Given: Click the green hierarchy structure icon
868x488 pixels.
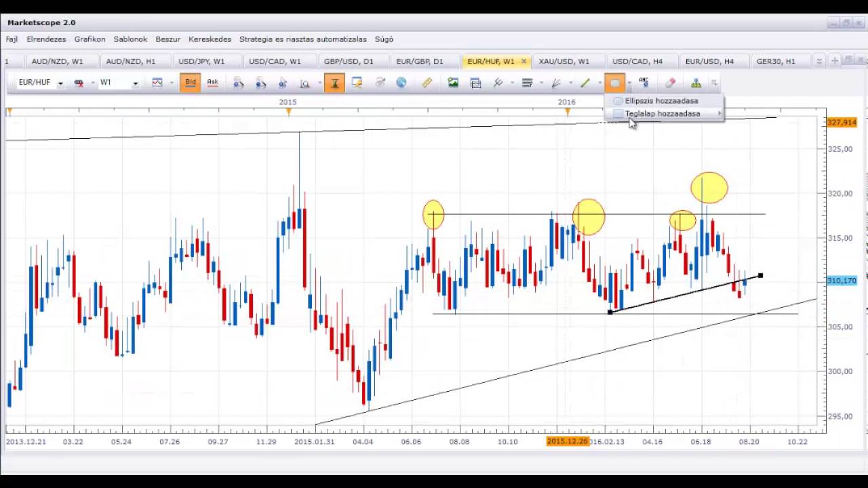Looking at the screenshot, I should coord(696,83).
